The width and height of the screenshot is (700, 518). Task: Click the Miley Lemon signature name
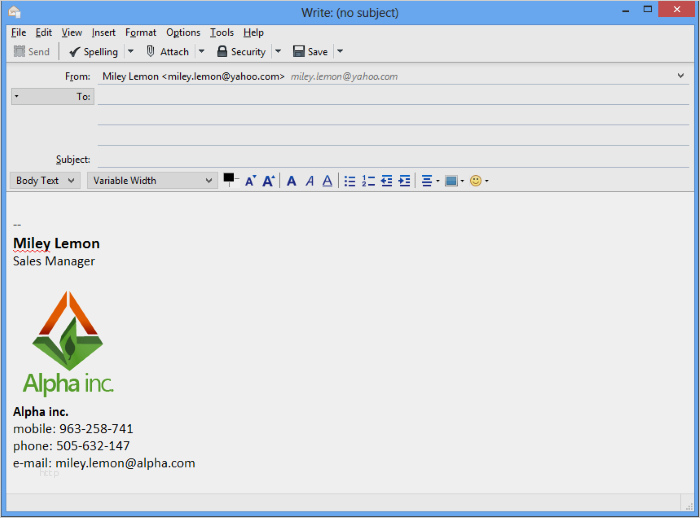pos(56,243)
